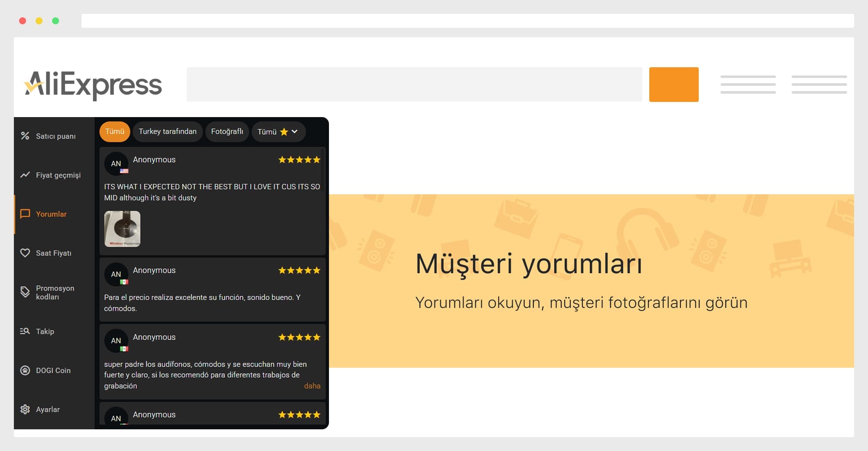This screenshot has height=451, width=868.
Task: Click the AliExpress logo
Action: (92, 85)
